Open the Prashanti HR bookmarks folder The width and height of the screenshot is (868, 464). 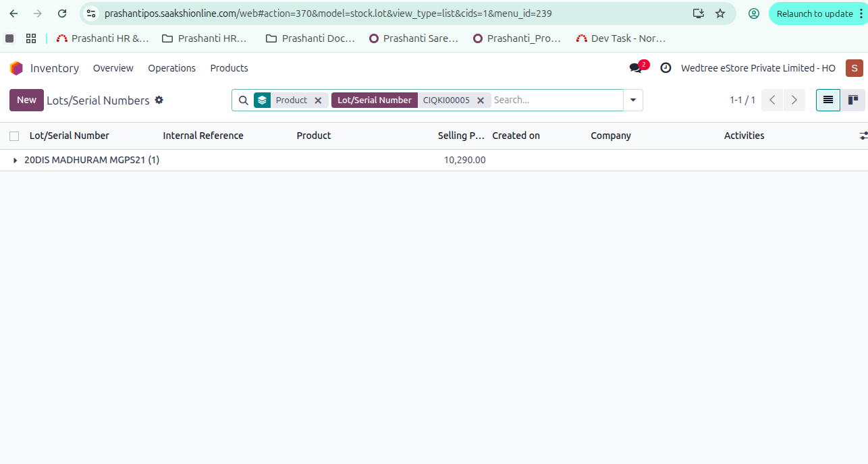point(205,38)
